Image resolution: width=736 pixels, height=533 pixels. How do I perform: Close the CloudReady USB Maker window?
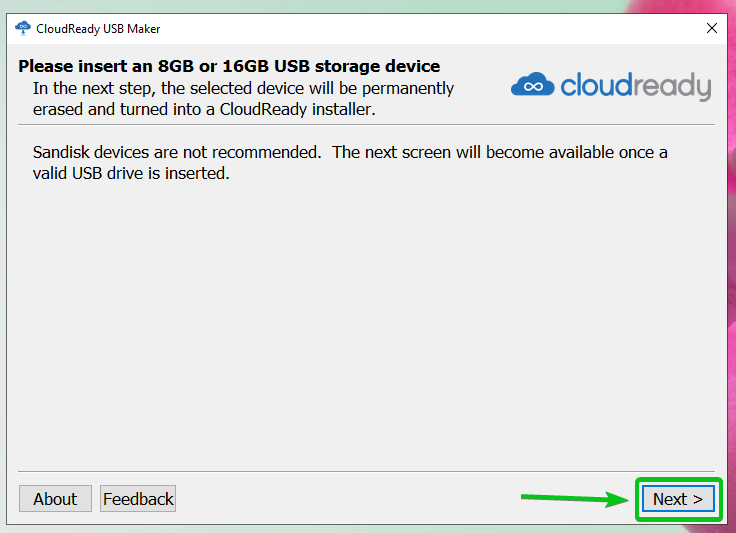tap(712, 28)
